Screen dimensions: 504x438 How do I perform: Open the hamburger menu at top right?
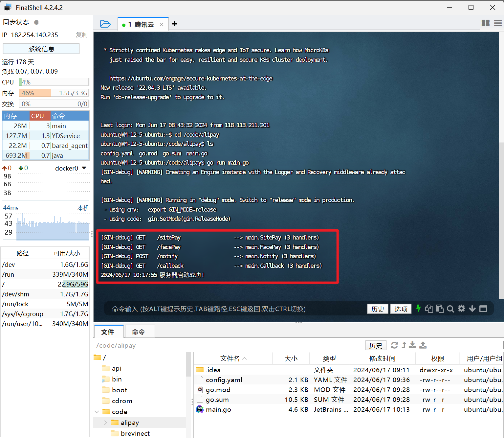point(498,23)
